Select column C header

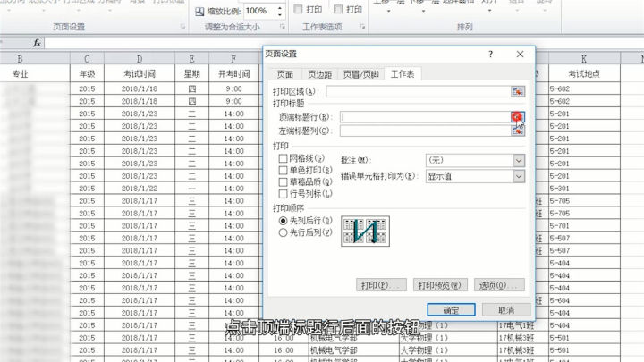87,59
